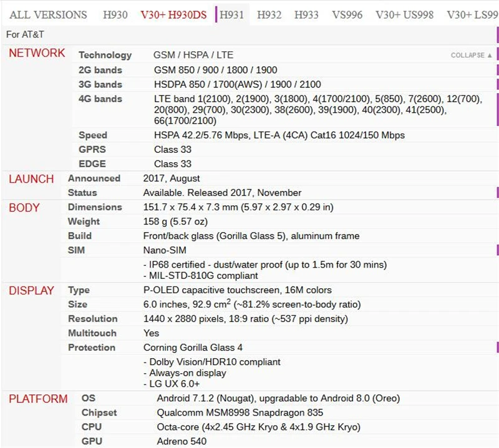The width and height of the screenshot is (499, 448).
Task: Click the display Type label
Action: click(79, 290)
